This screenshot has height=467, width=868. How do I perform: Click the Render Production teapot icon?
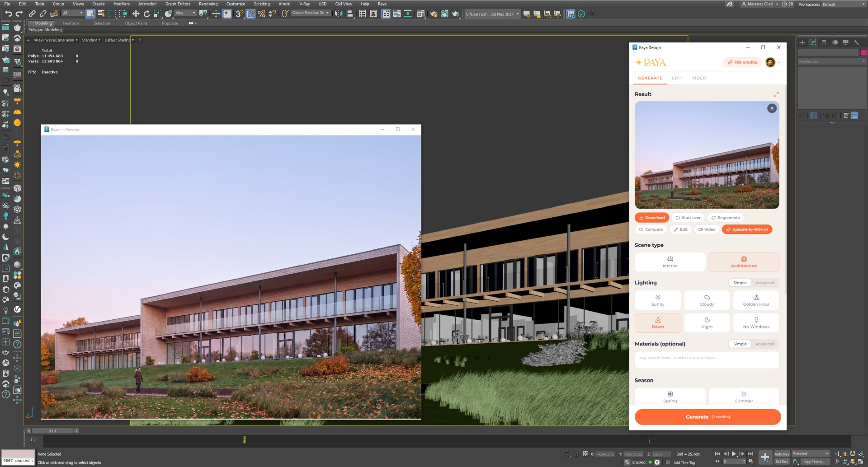pyautogui.click(x=456, y=14)
